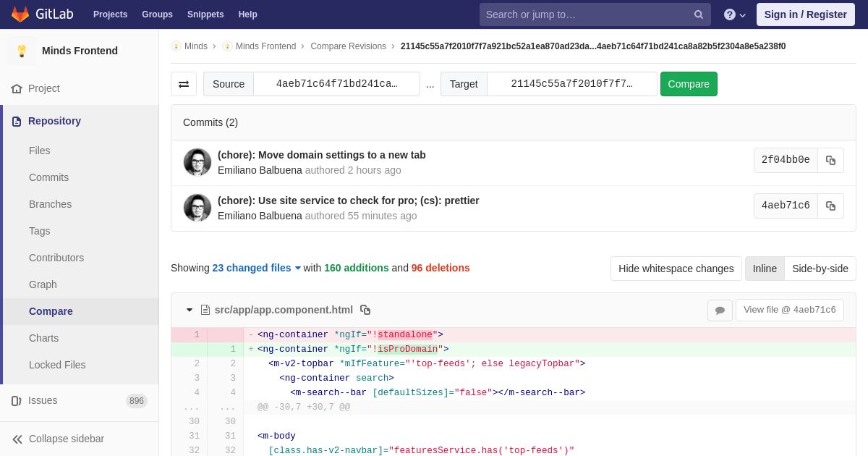The width and height of the screenshot is (868, 456).
Task: Copy commit SHA 4aeb71c6
Action: pyautogui.click(x=830, y=206)
